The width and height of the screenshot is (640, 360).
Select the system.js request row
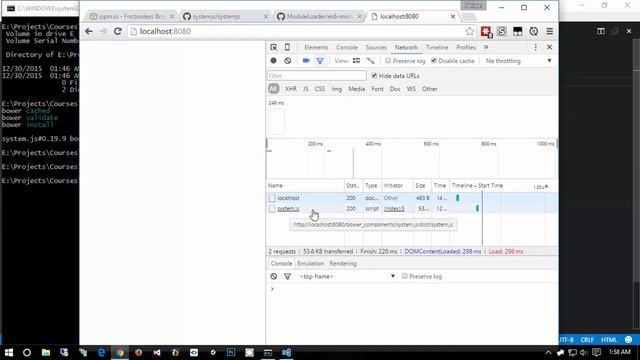click(x=412, y=209)
